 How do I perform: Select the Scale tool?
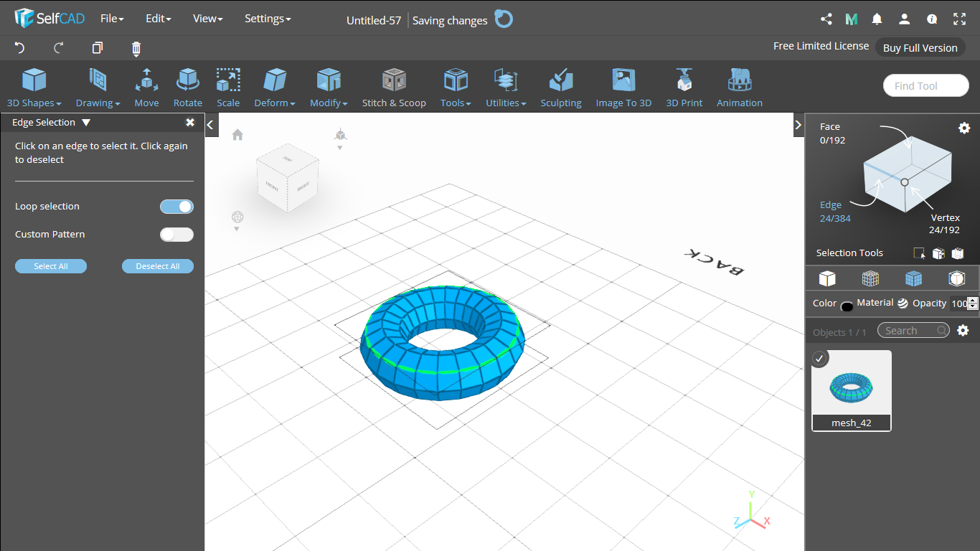(228, 88)
